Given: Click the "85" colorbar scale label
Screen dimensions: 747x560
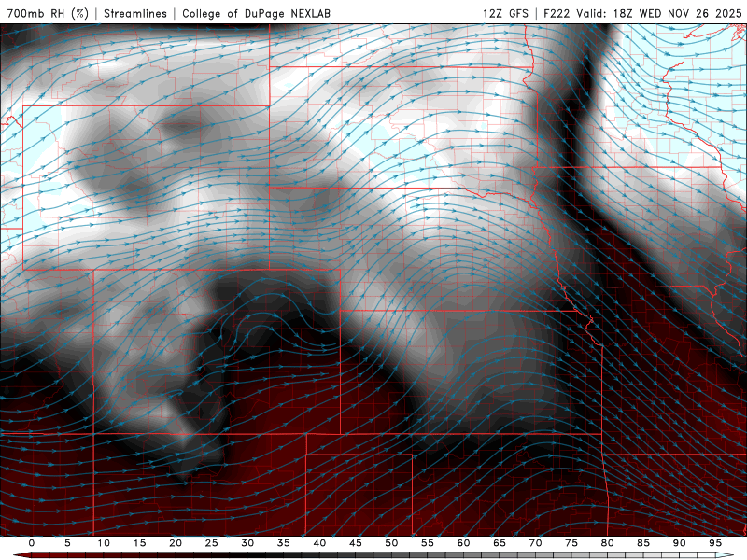Looking at the screenshot, I should [x=643, y=543].
